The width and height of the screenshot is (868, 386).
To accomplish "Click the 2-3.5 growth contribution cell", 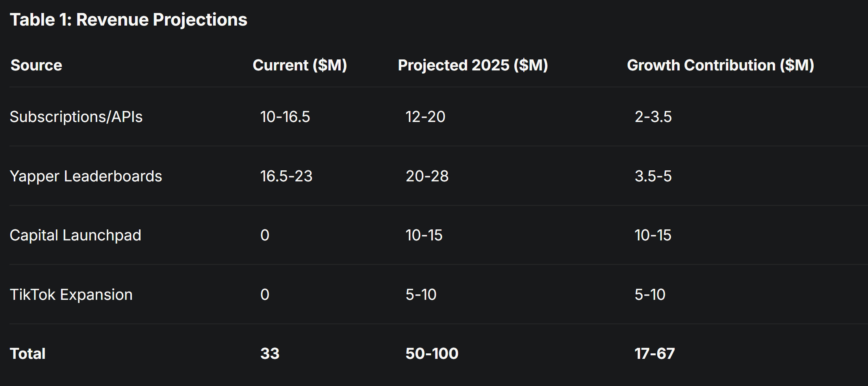I will point(653,117).
